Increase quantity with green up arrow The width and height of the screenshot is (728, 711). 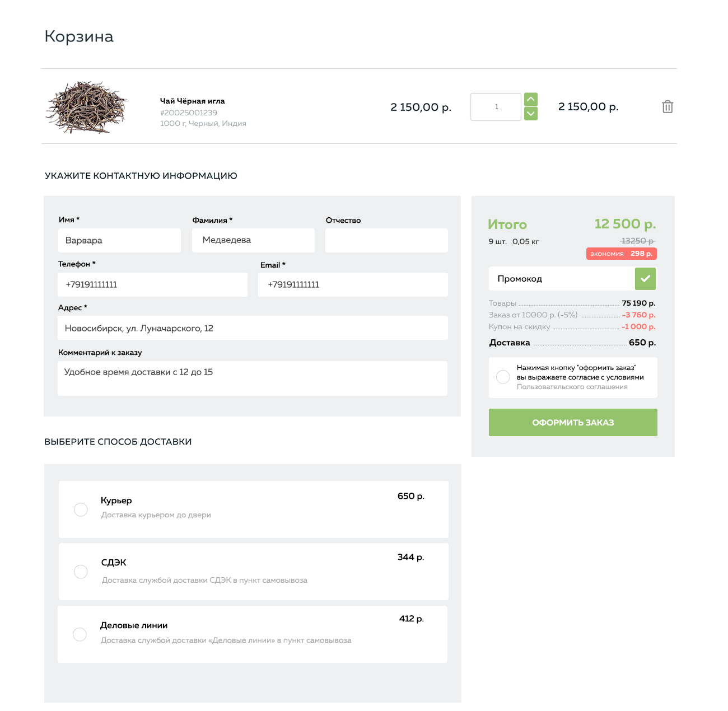point(531,100)
